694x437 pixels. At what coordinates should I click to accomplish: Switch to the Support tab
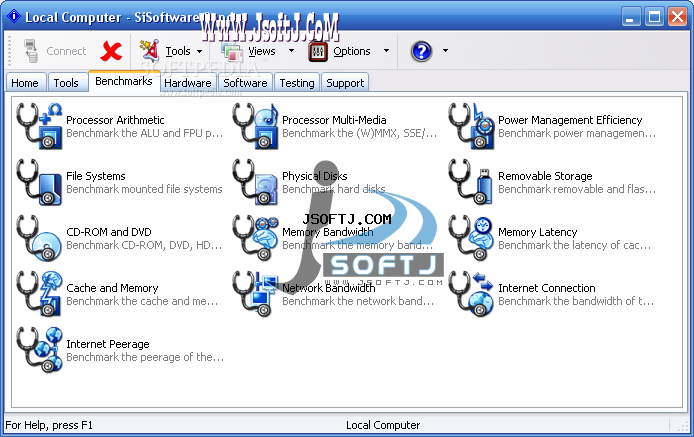[x=345, y=83]
